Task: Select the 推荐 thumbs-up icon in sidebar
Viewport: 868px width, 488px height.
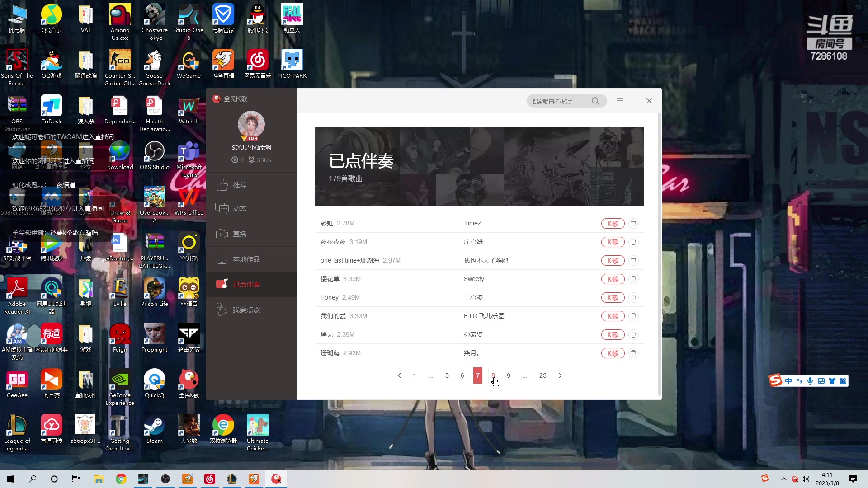Action: tap(223, 185)
